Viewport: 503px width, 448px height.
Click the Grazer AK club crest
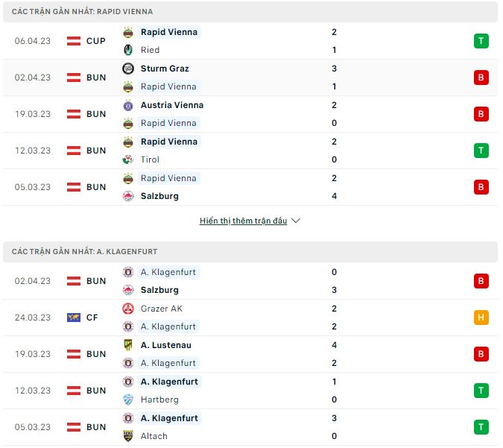click(127, 309)
